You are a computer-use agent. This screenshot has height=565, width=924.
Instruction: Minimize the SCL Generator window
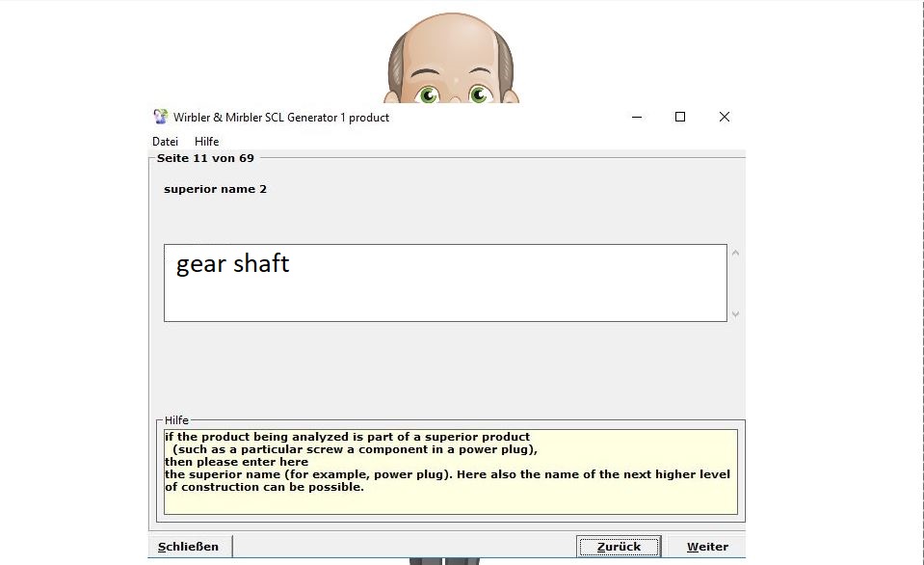tap(637, 117)
